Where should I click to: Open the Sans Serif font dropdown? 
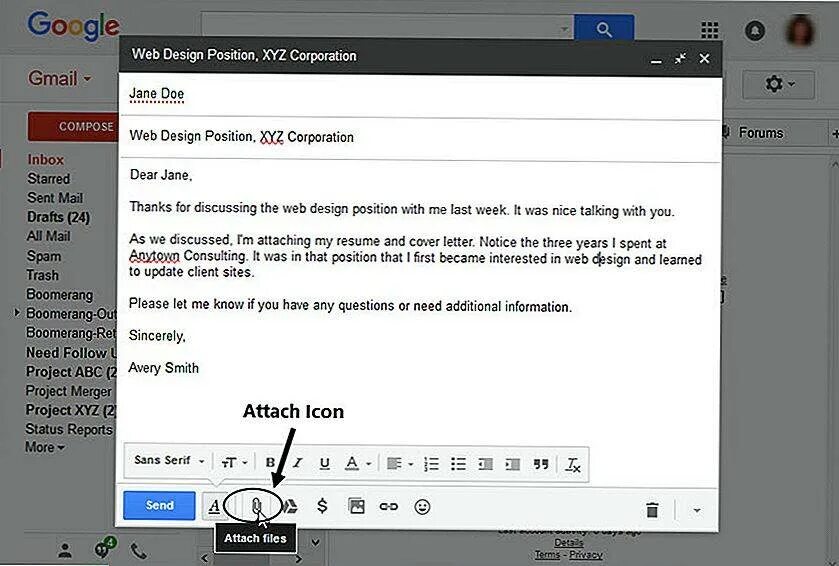[169, 461]
